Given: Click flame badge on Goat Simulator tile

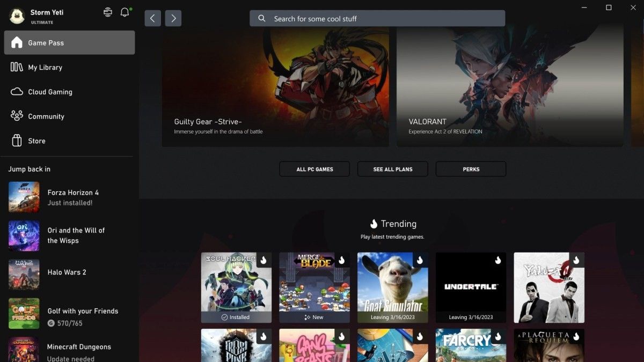Looking at the screenshot, I should [x=420, y=260].
